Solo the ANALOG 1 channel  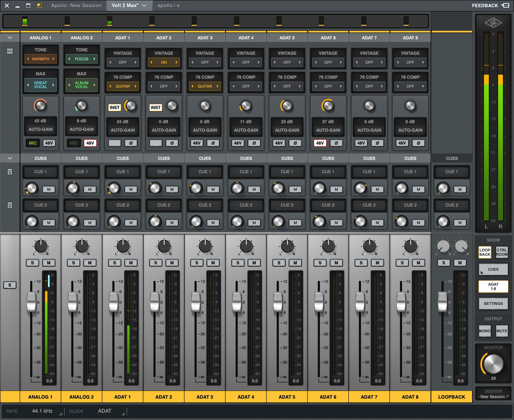coord(33,263)
